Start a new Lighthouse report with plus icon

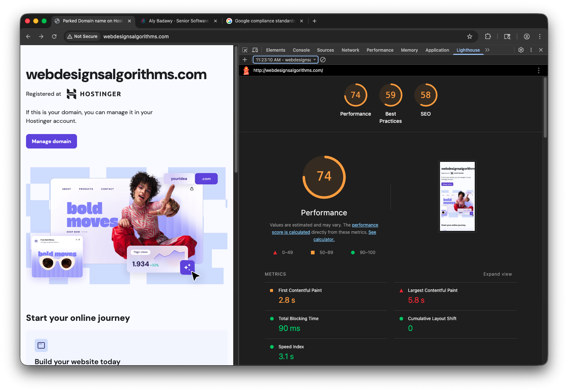tap(245, 60)
